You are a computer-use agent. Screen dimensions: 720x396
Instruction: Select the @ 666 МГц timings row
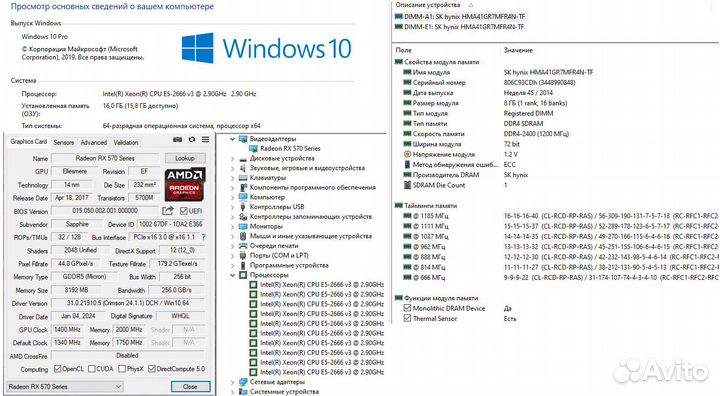coord(560,277)
